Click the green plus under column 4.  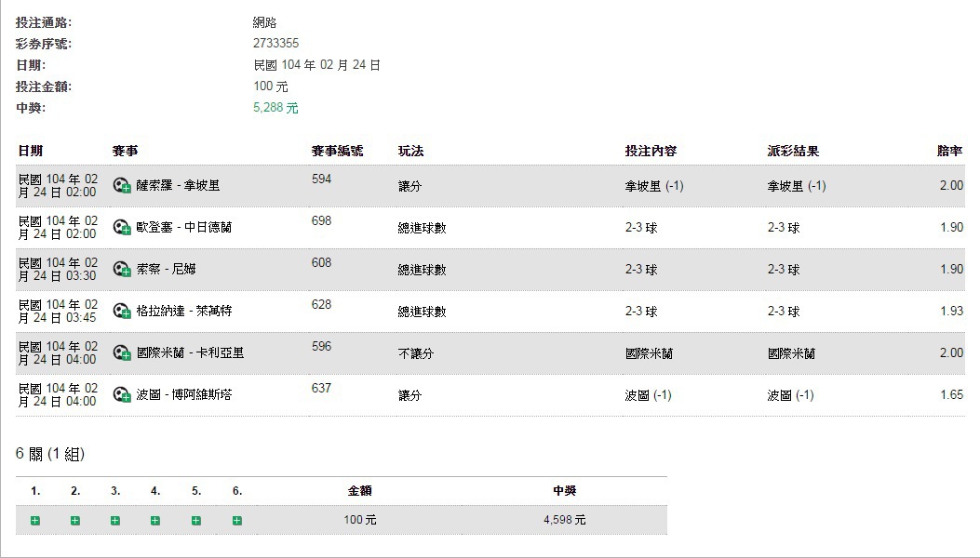coord(155,521)
